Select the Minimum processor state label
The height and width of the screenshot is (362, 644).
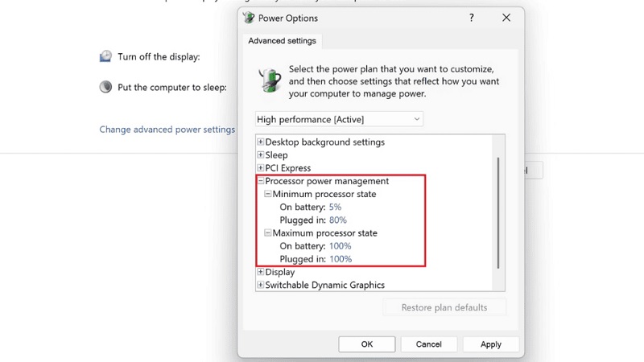click(x=324, y=194)
